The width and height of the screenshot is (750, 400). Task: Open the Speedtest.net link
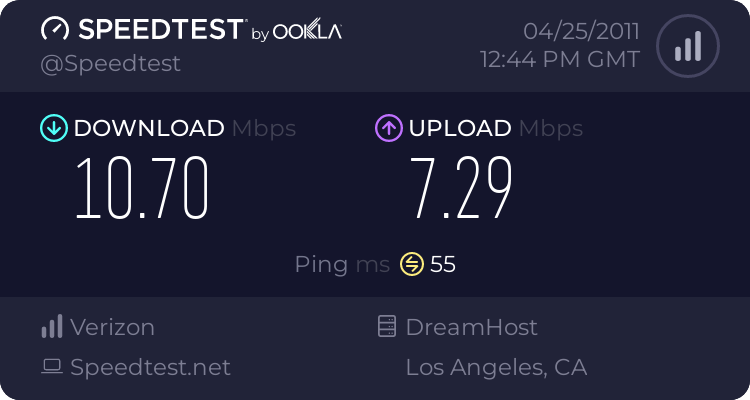tap(150, 367)
